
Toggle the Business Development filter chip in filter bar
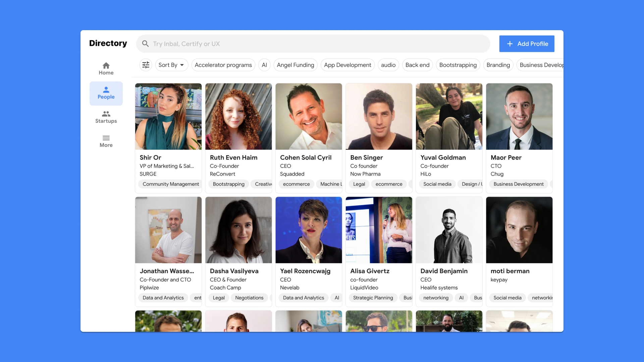540,65
